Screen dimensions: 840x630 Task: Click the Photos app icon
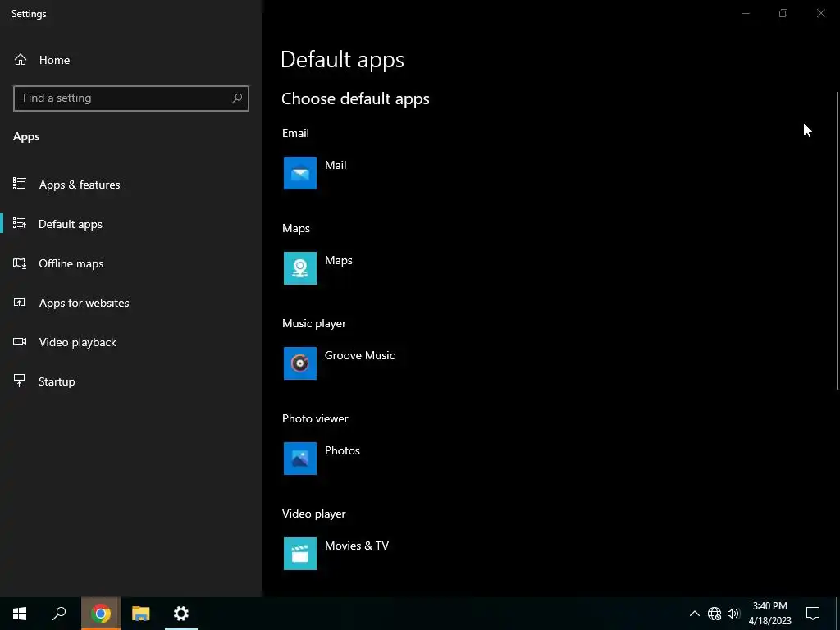pos(300,459)
